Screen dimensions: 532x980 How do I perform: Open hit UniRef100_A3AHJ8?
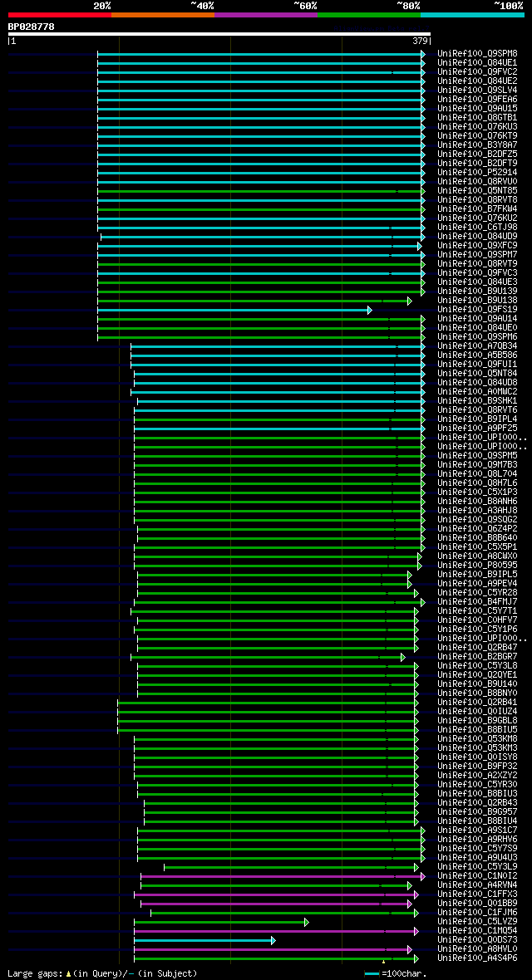(477, 511)
